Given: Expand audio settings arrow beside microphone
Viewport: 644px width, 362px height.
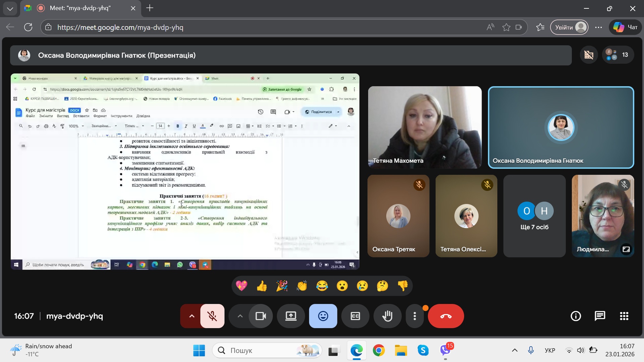Looking at the screenshot, I should click(192, 316).
